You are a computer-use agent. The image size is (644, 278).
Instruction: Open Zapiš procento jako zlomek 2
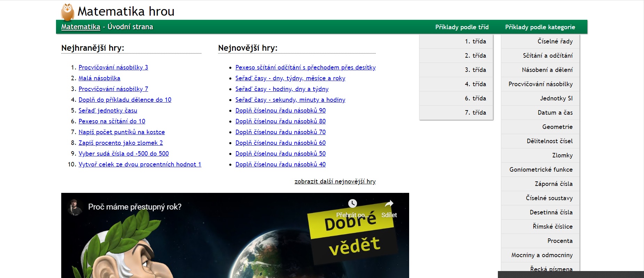pos(121,143)
